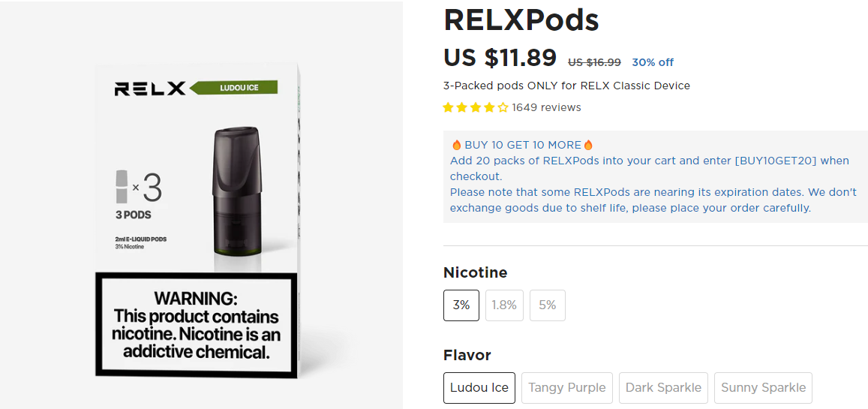Switch flavor to Tangy Purple
The height and width of the screenshot is (409, 868).
(x=567, y=388)
